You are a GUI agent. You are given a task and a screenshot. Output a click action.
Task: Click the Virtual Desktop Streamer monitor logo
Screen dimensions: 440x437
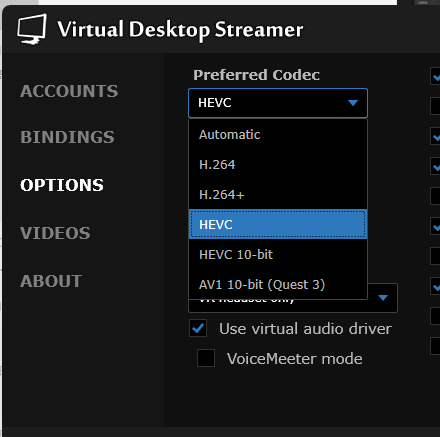[32, 29]
